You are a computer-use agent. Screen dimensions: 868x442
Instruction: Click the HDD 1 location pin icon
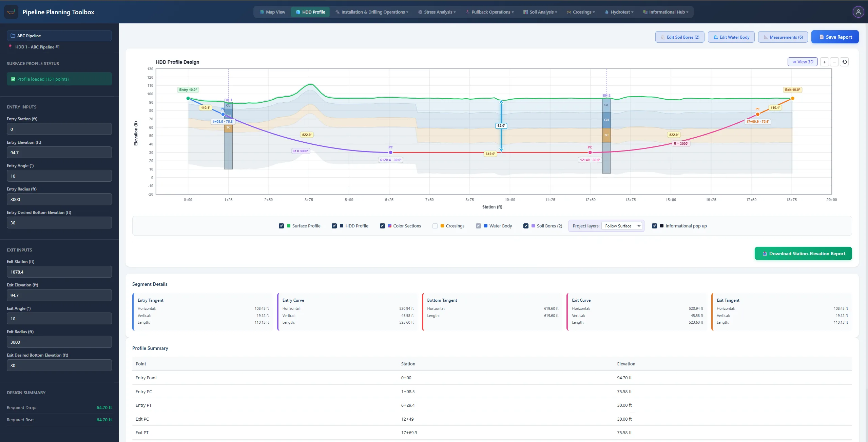10,47
